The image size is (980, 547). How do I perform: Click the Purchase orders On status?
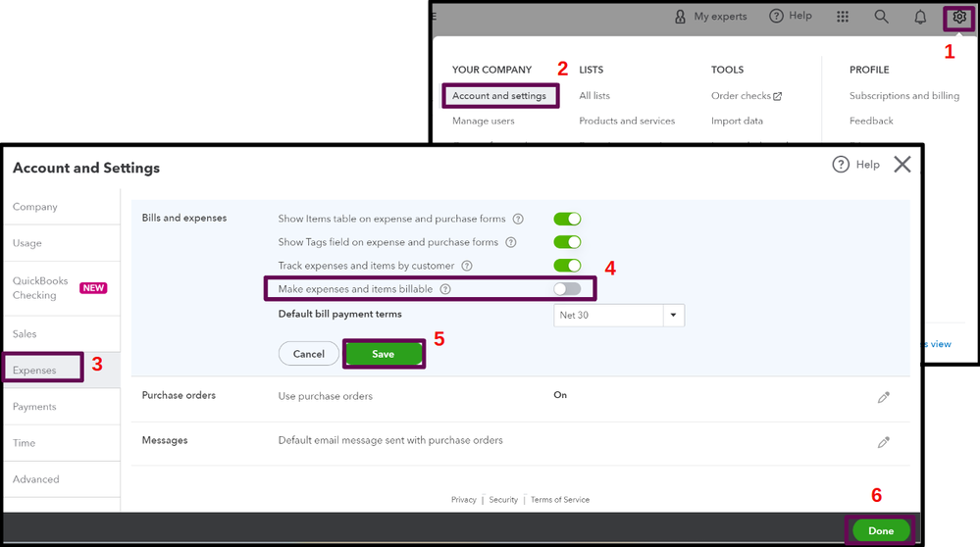[x=560, y=395]
